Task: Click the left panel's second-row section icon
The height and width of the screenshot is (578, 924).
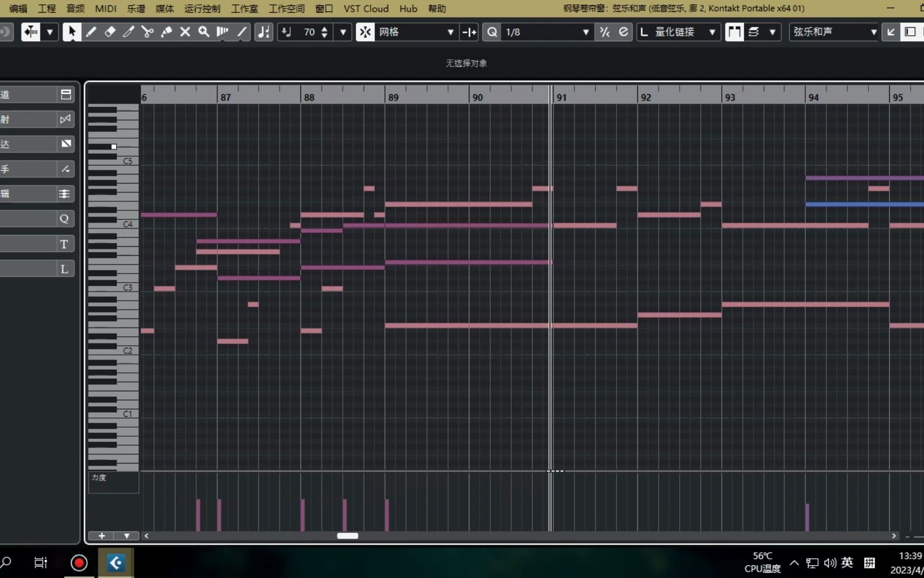Action: tap(66, 119)
